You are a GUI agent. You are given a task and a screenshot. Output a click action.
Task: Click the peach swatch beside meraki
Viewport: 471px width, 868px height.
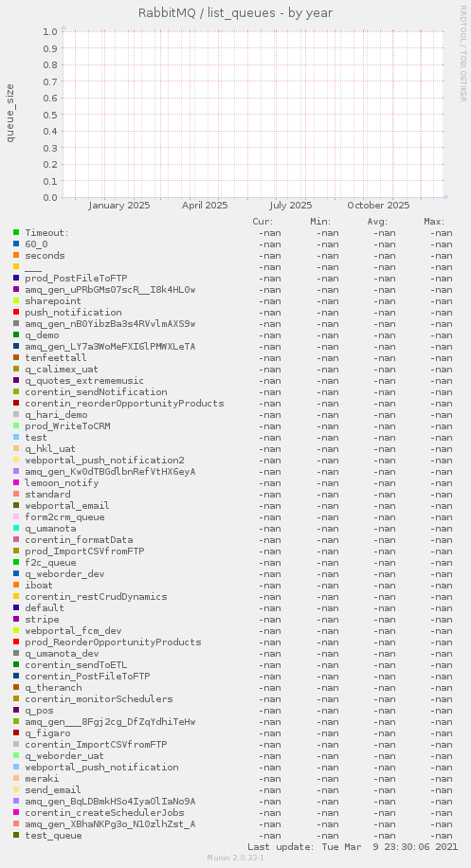click(16, 778)
